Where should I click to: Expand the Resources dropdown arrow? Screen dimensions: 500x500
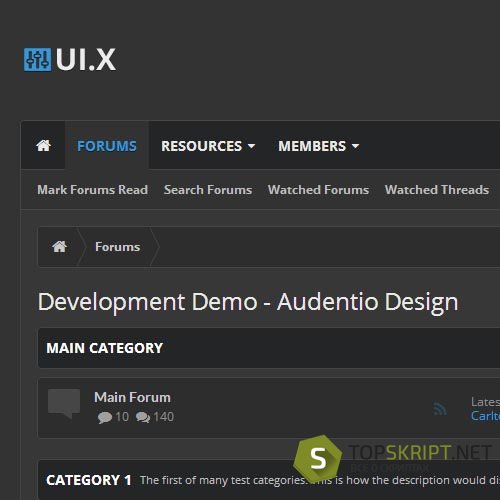click(251, 146)
